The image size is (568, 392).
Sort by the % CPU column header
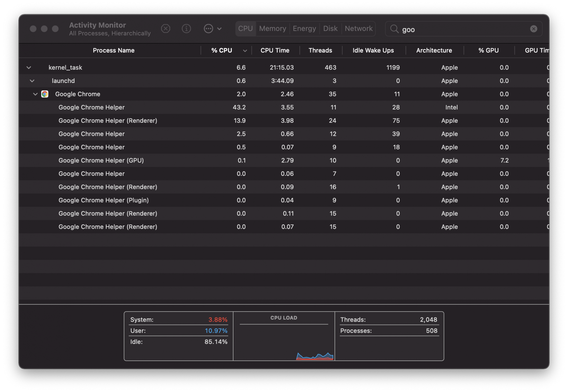(222, 51)
